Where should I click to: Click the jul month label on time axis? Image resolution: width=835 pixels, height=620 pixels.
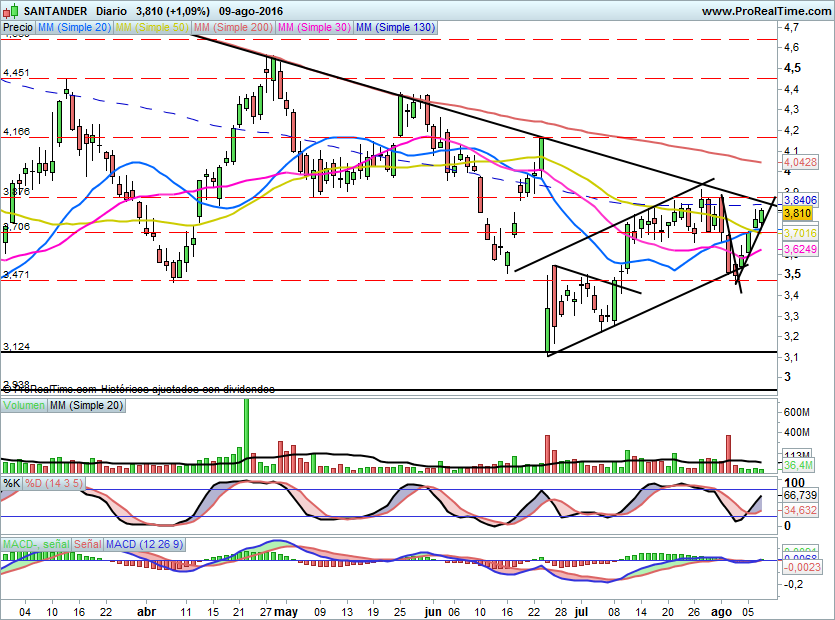point(581,612)
